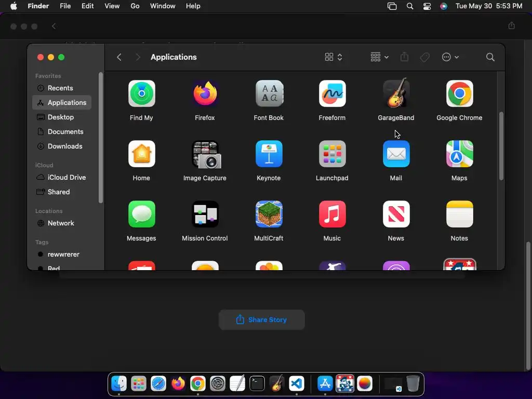Viewport: 532px width, 399px height.
Task: Select the Mission Control app icon
Action: point(205,214)
